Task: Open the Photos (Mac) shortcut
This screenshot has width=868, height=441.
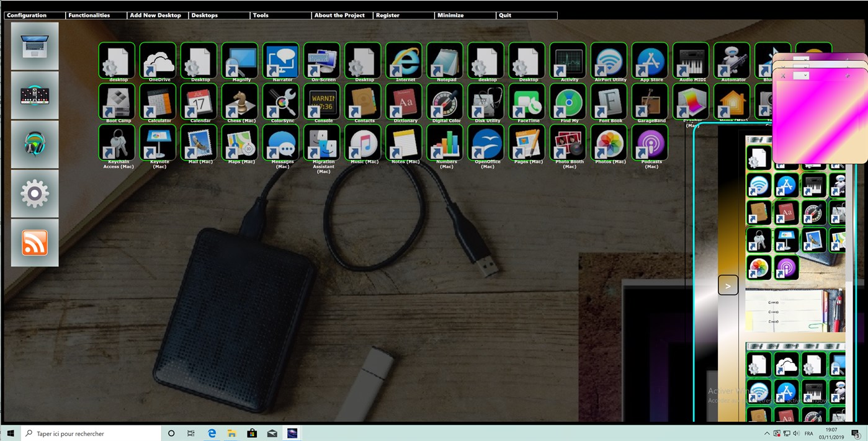Action: point(609,142)
